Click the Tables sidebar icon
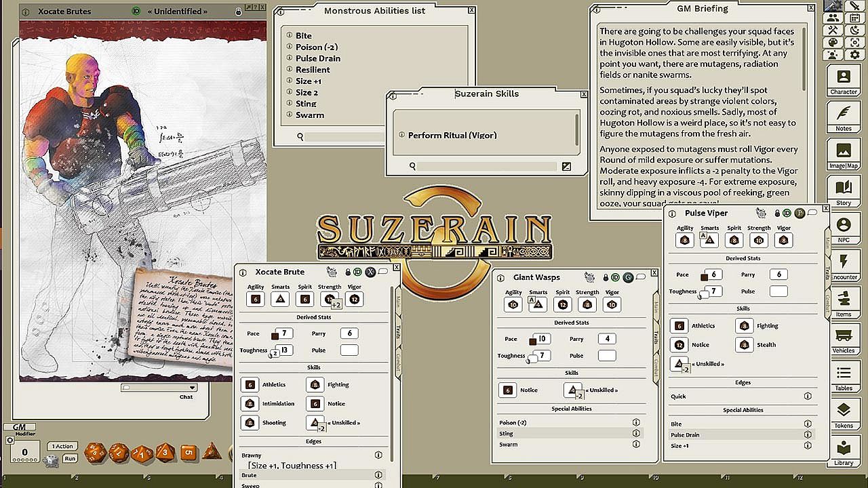The width and height of the screenshot is (868, 488). tap(843, 378)
